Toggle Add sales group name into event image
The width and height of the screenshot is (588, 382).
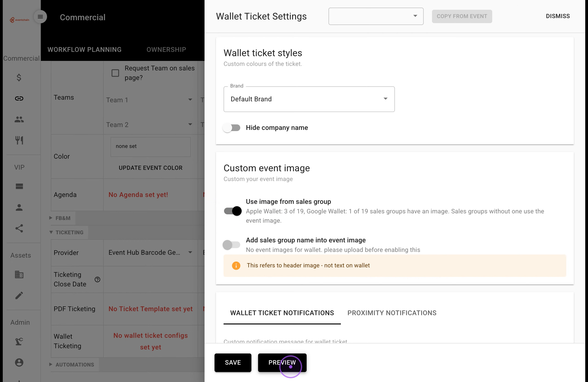232,245
